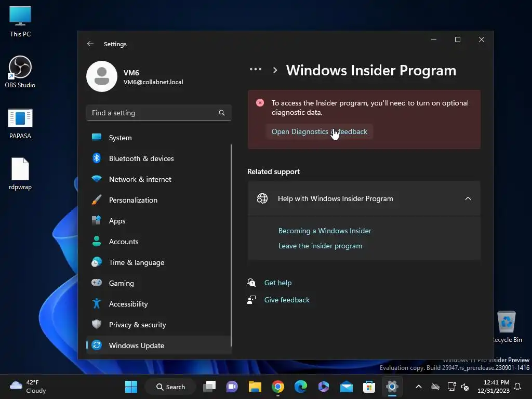Click the Give feedback link
Image resolution: width=532 pixels, height=399 pixels.
(287, 300)
